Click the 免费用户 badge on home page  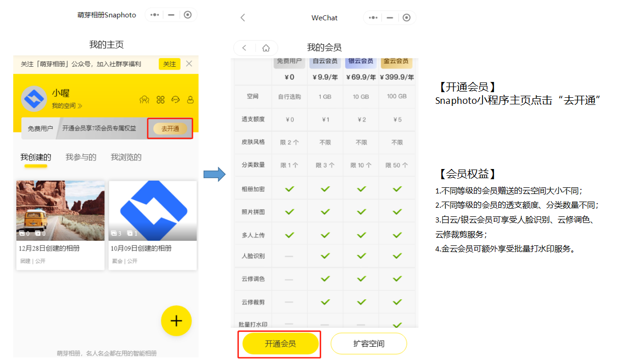(x=40, y=128)
